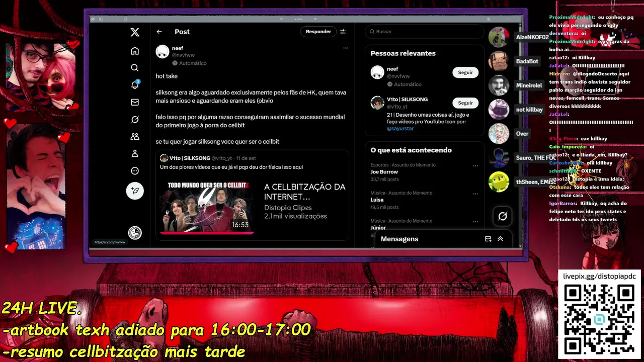Click the Buscar search field
The image size is (644, 362).
pos(425,31)
